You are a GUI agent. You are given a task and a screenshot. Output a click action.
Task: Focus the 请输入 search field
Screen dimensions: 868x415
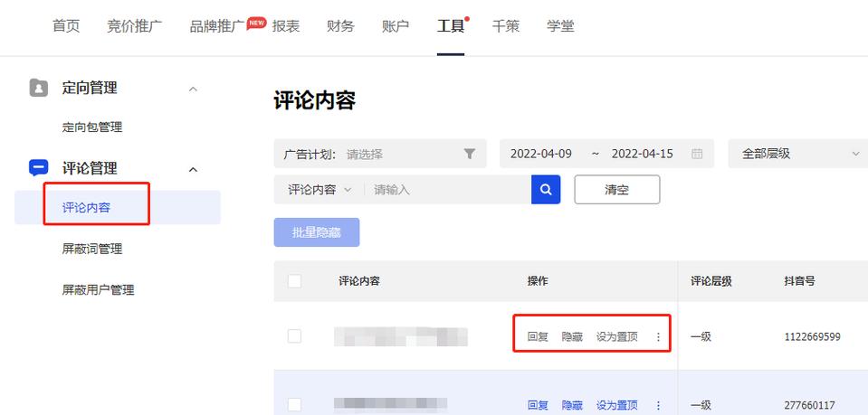coord(448,190)
